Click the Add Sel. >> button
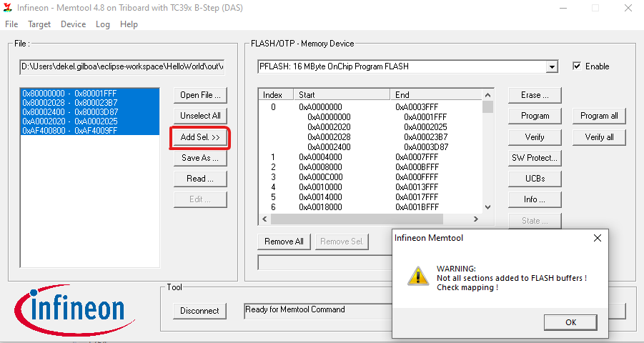 [x=200, y=137]
